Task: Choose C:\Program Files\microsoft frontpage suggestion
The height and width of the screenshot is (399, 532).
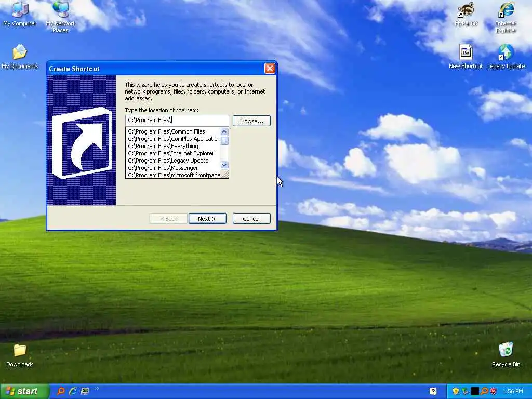Action: click(x=172, y=175)
